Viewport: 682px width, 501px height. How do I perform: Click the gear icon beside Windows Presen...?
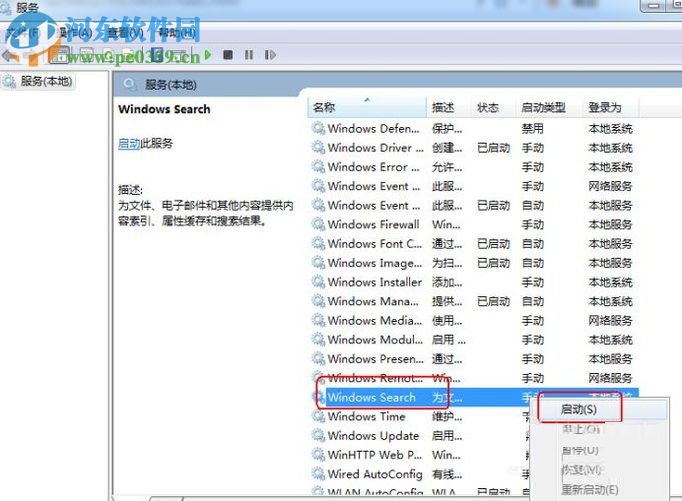tap(318, 359)
